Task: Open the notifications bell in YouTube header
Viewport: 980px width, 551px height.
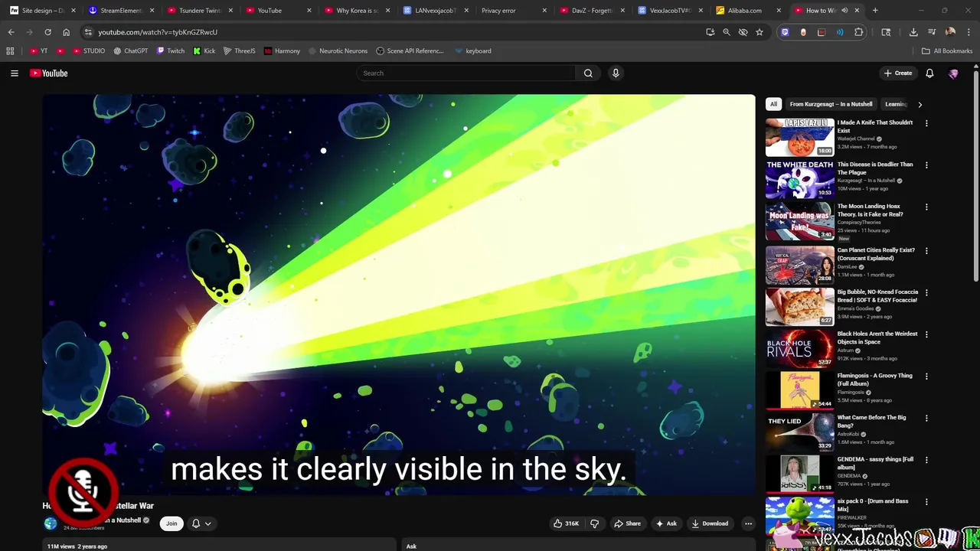Action: [929, 73]
